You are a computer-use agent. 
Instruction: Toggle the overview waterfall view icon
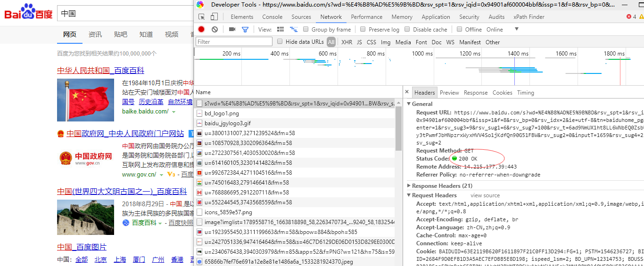[x=293, y=29]
